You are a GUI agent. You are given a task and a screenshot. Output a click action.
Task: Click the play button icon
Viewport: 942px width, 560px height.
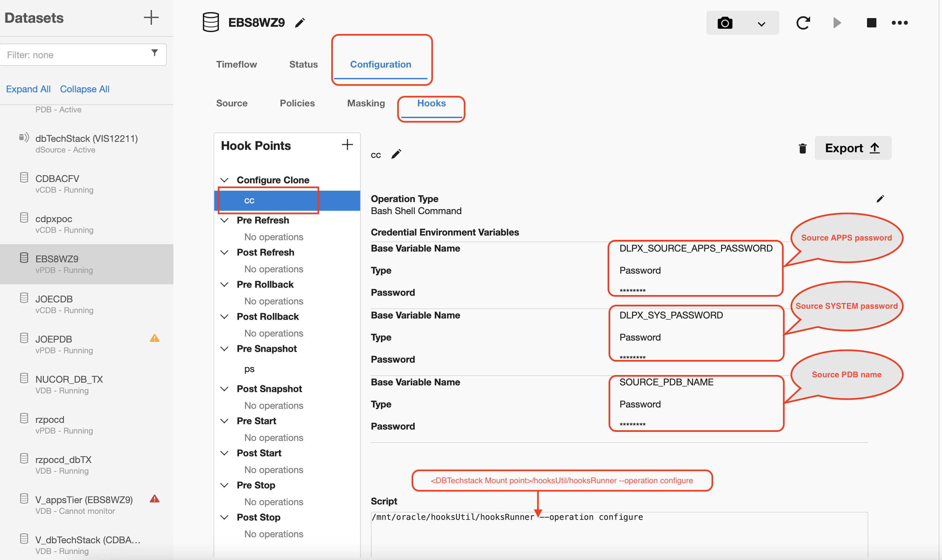[x=837, y=22]
